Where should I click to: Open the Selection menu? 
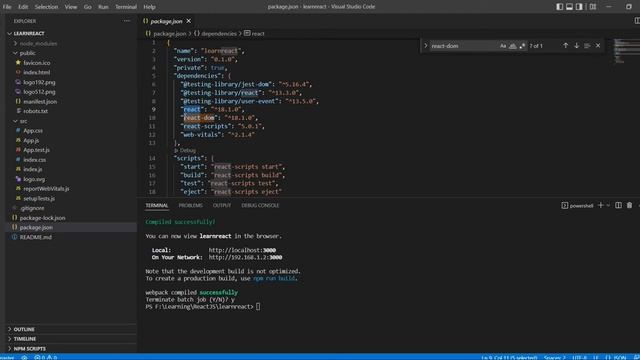[46, 7]
